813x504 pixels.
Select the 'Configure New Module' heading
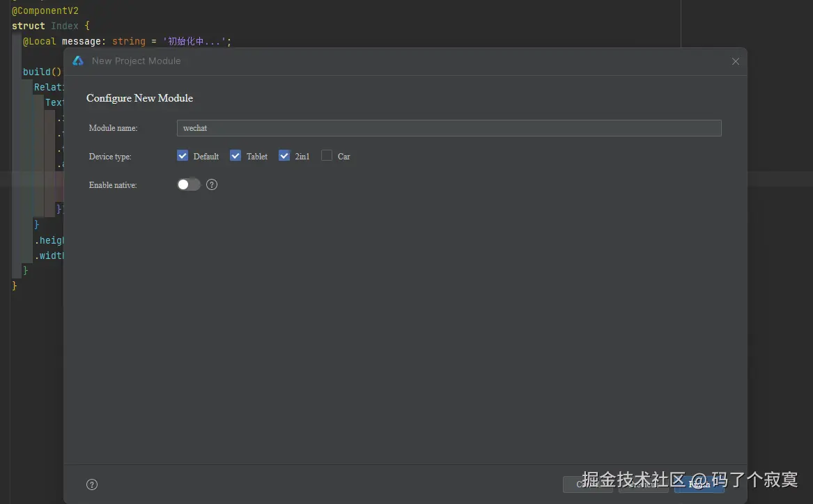pyautogui.click(x=139, y=98)
